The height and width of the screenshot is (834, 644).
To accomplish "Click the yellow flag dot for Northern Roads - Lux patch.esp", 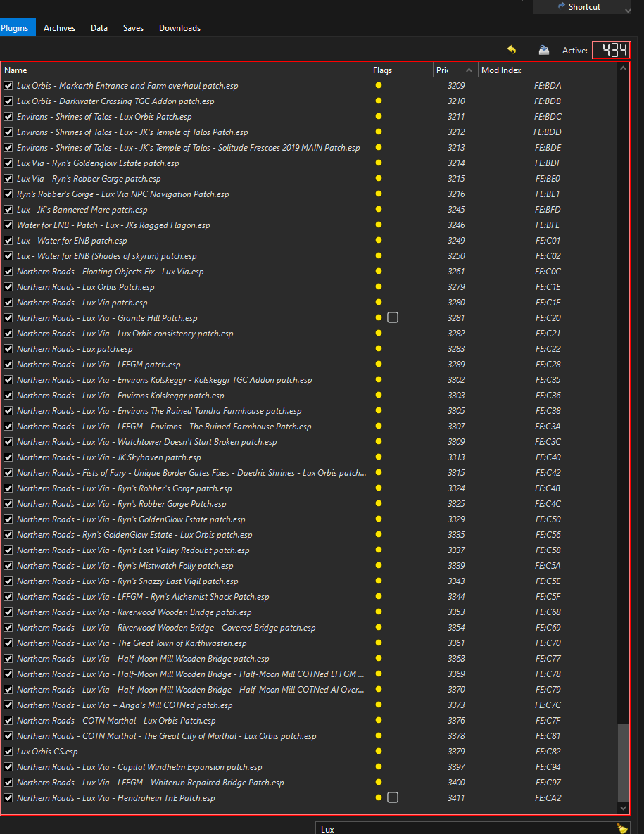I will 379,348.
